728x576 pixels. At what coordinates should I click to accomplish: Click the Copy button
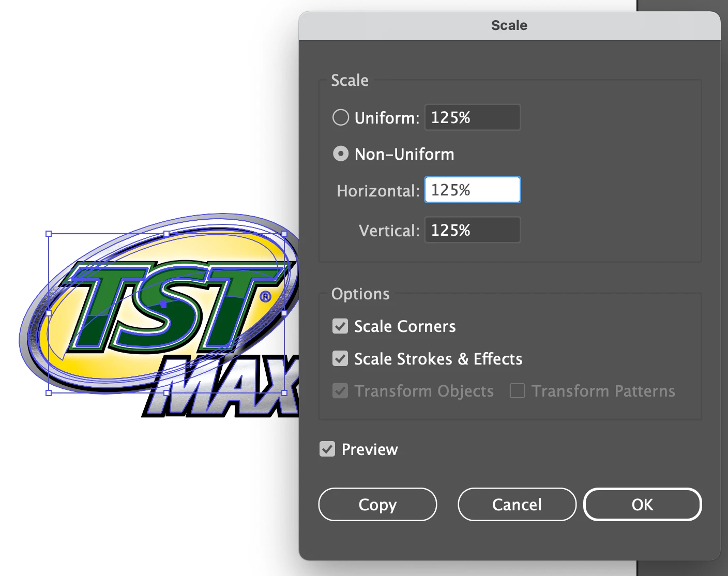click(x=377, y=504)
